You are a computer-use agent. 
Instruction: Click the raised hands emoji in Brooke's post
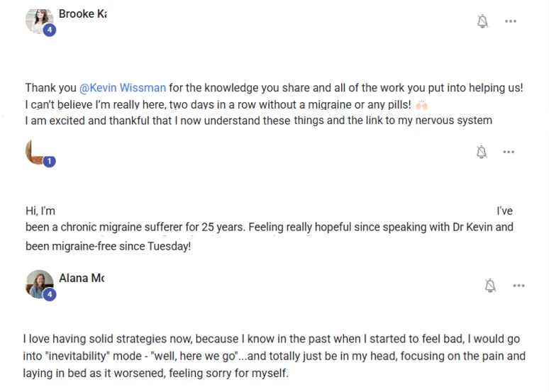tap(421, 105)
